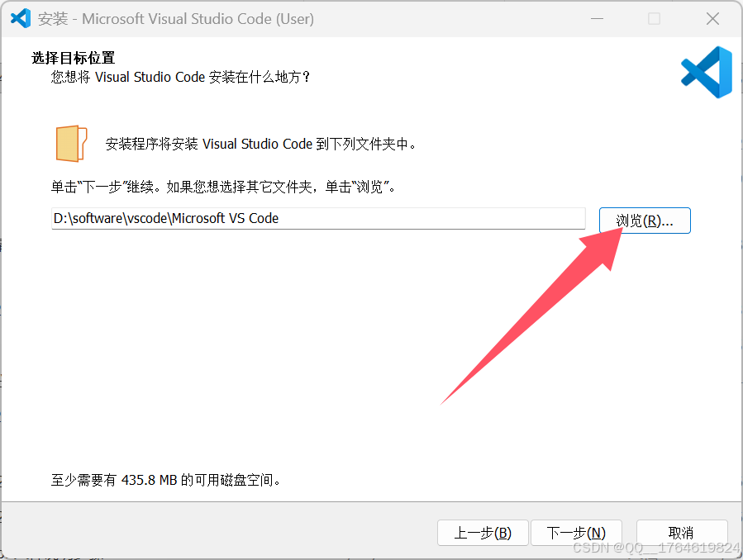
Task: Click the Browse (浏览) button
Action: point(645,221)
